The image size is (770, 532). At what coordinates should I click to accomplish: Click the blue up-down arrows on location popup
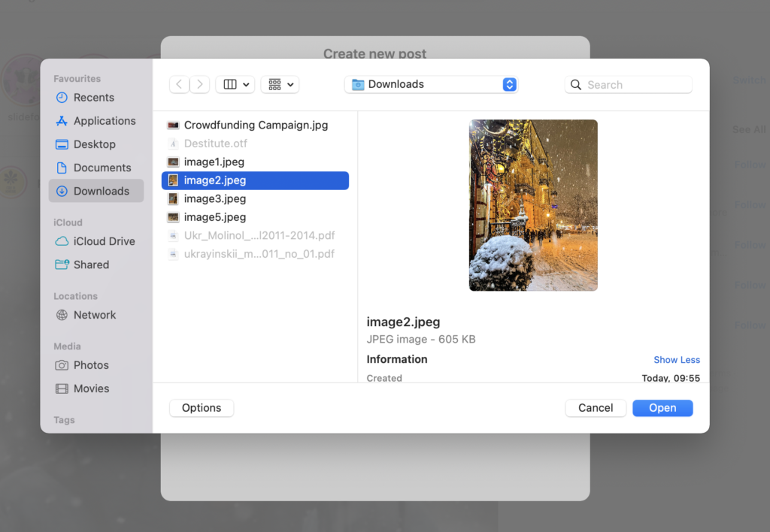coord(509,84)
